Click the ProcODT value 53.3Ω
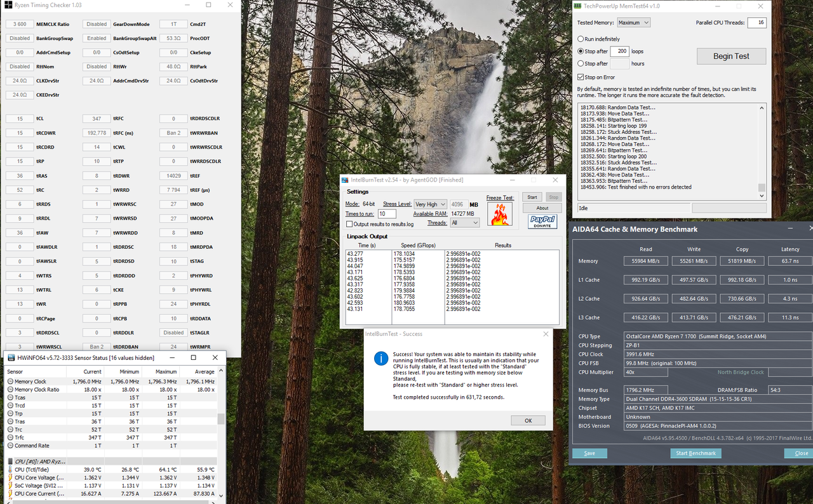Image resolution: width=813 pixels, height=504 pixels. [173, 38]
